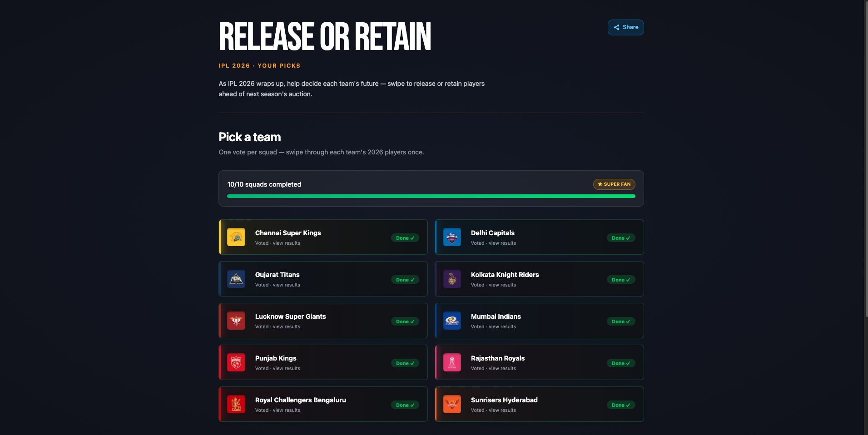868x435 pixels.
Task: Select the Gujarat Titans team logo
Action: (x=236, y=279)
